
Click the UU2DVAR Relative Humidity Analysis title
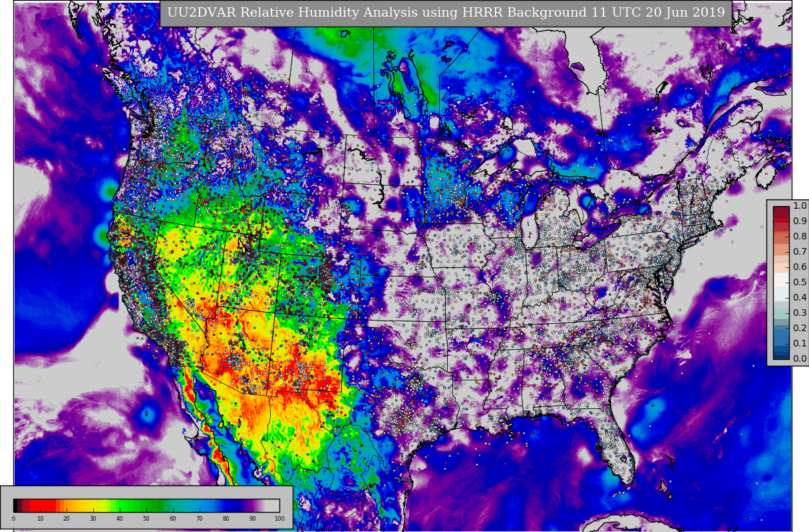coord(446,13)
